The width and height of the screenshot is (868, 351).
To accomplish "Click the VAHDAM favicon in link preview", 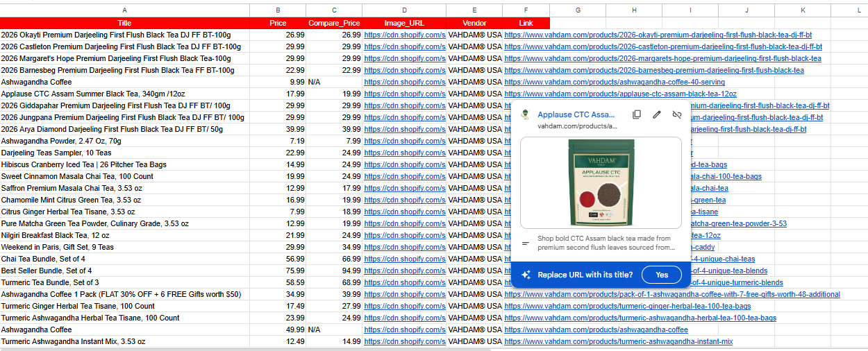I will pyautogui.click(x=526, y=114).
